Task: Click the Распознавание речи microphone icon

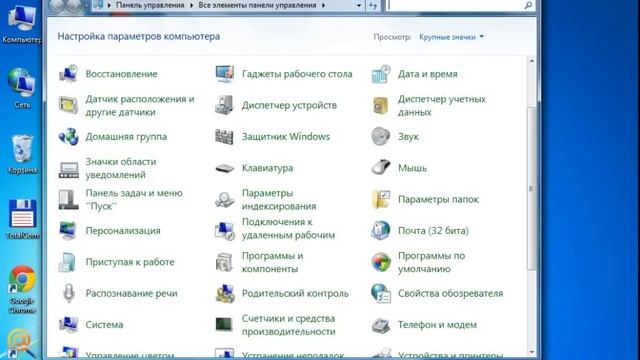Action: [x=68, y=293]
